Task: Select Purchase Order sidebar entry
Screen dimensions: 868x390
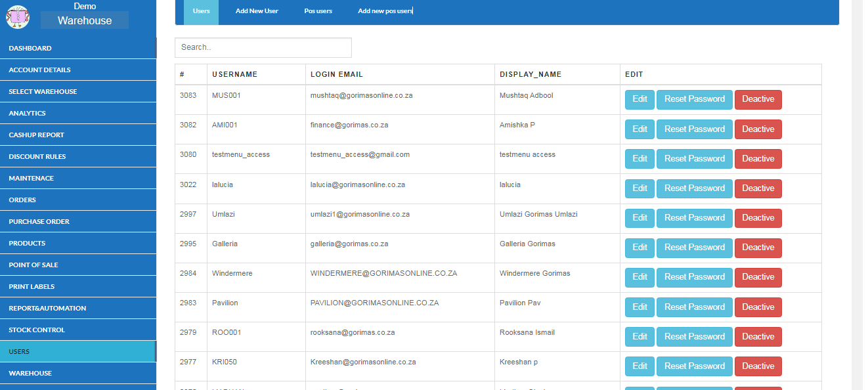Action: pyautogui.click(x=39, y=221)
